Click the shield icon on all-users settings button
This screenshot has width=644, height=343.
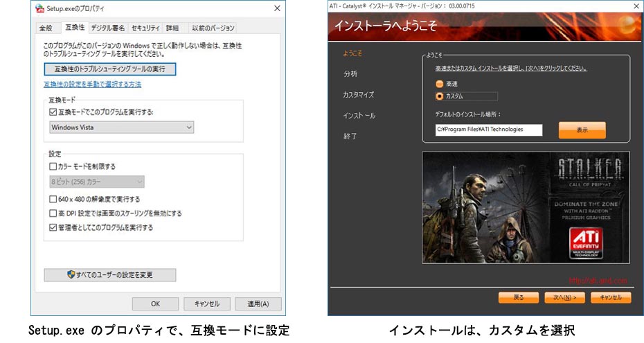(x=71, y=274)
